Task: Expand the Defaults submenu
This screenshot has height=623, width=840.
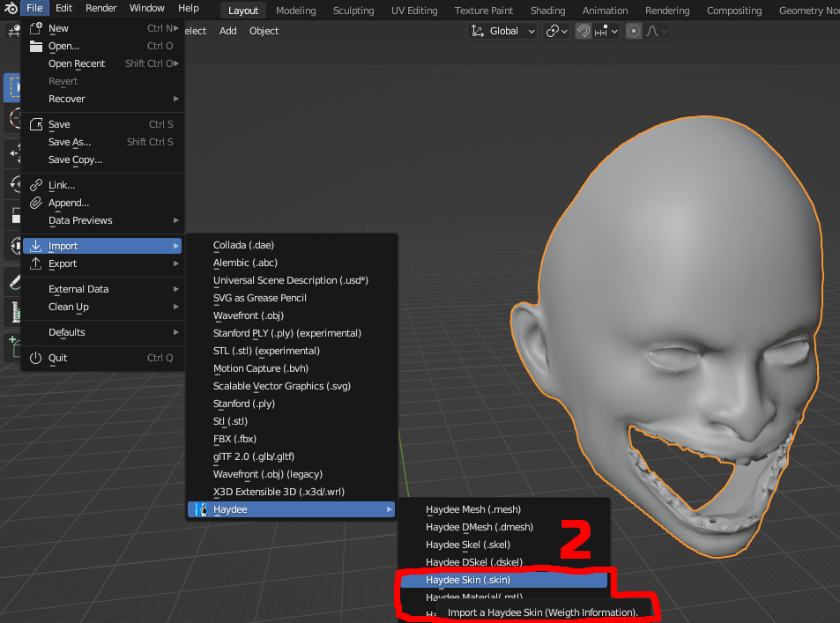Action: click(102, 333)
